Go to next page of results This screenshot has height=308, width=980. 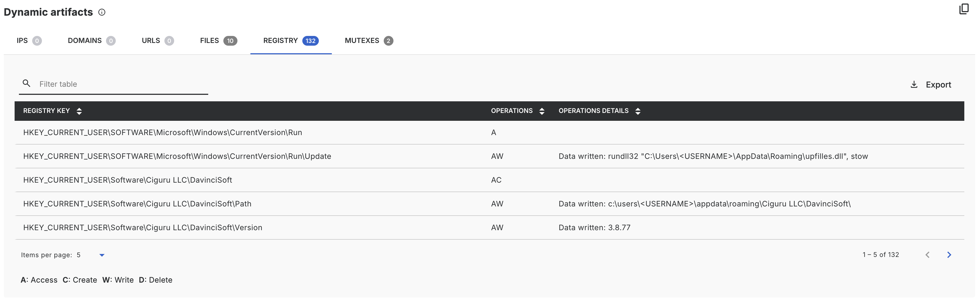(949, 255)
